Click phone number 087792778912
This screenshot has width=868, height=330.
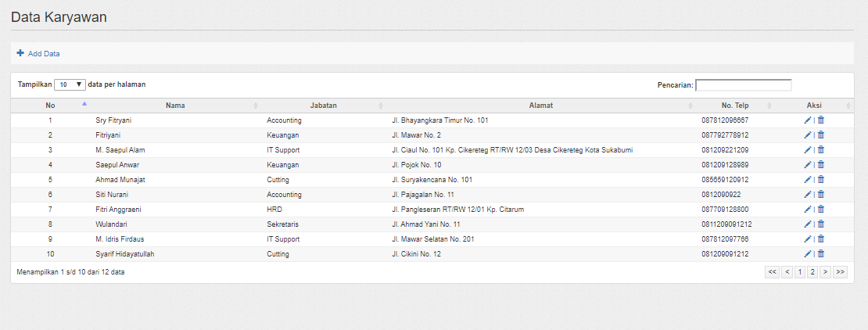[x=725, y=135]
